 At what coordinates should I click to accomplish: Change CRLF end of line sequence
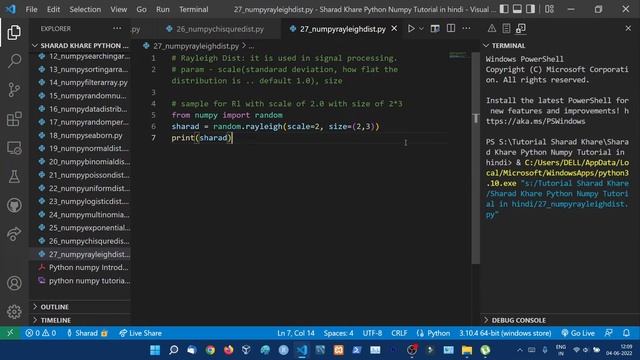[x=399, y=333]
